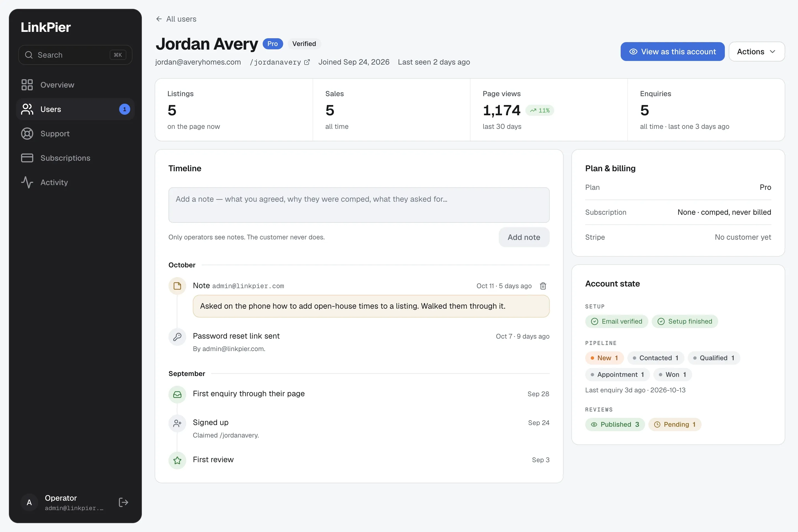Click the Users notification badge showing 1
This screenshot has width=798, height=532.
coord(124,109)
